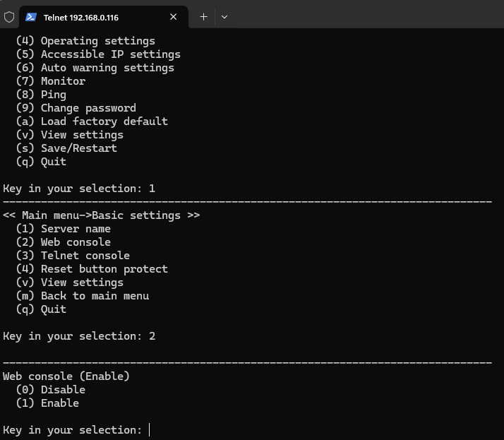Click the "(0) Disable" option text
The height and width of the screenshot is (440, 504).
click(x=51, y=390)
